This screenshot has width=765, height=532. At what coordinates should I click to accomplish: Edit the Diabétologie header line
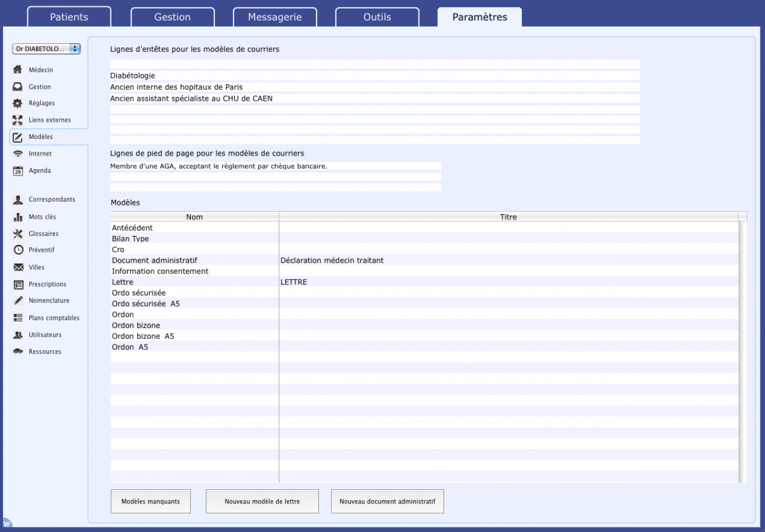click(375, 75)
